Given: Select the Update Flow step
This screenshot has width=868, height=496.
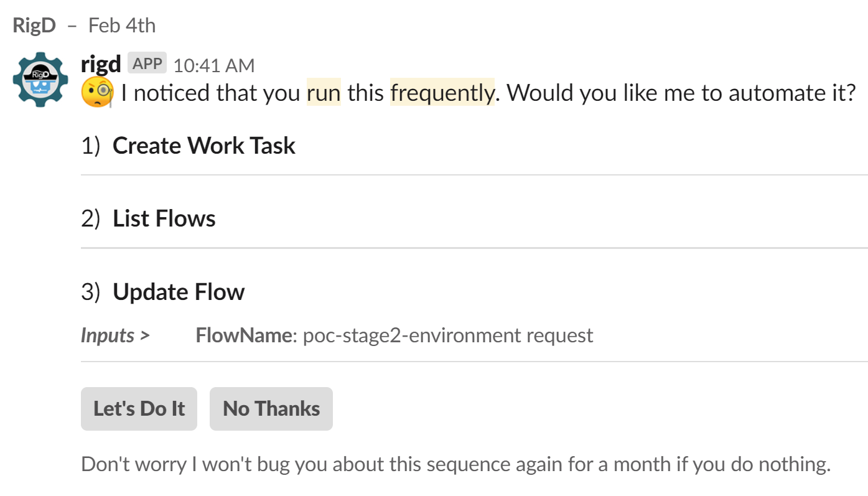Looking at the screenshot, I should coord(179,292).
